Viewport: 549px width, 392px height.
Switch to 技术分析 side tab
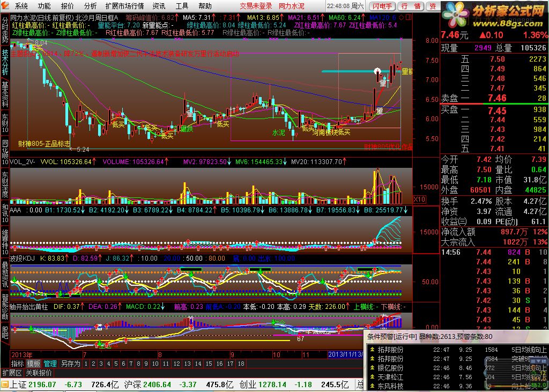point(5,62)
